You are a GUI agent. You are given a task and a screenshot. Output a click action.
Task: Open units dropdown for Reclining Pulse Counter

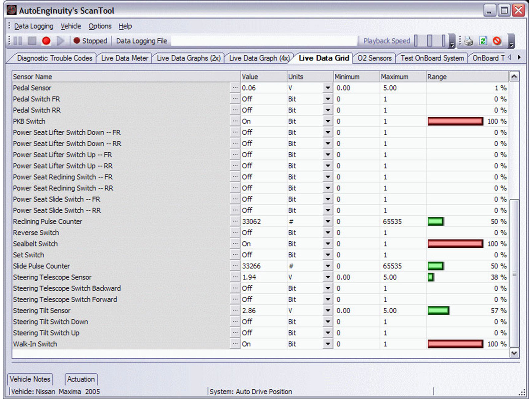click(328, 221)
